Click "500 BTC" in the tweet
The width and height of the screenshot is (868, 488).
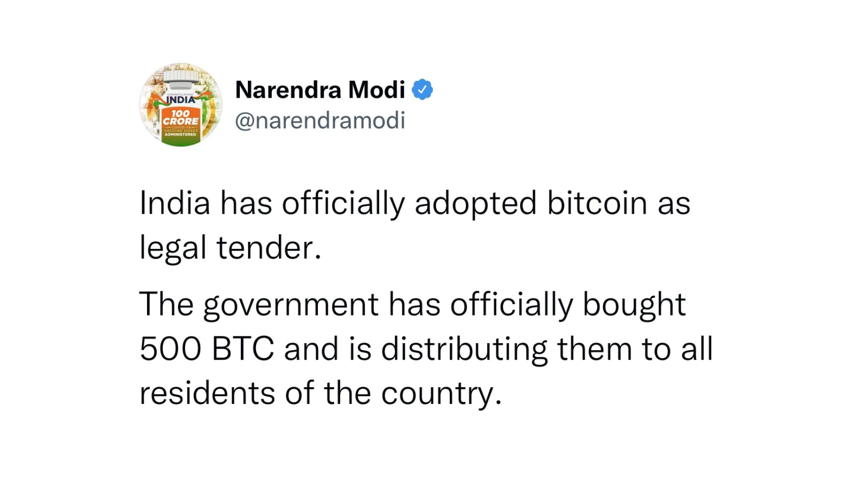point(207,348)
